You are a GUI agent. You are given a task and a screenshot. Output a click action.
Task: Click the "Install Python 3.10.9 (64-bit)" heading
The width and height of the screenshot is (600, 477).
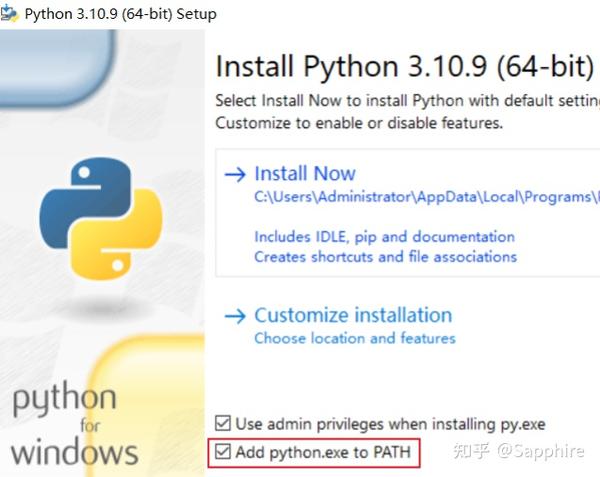405,66
